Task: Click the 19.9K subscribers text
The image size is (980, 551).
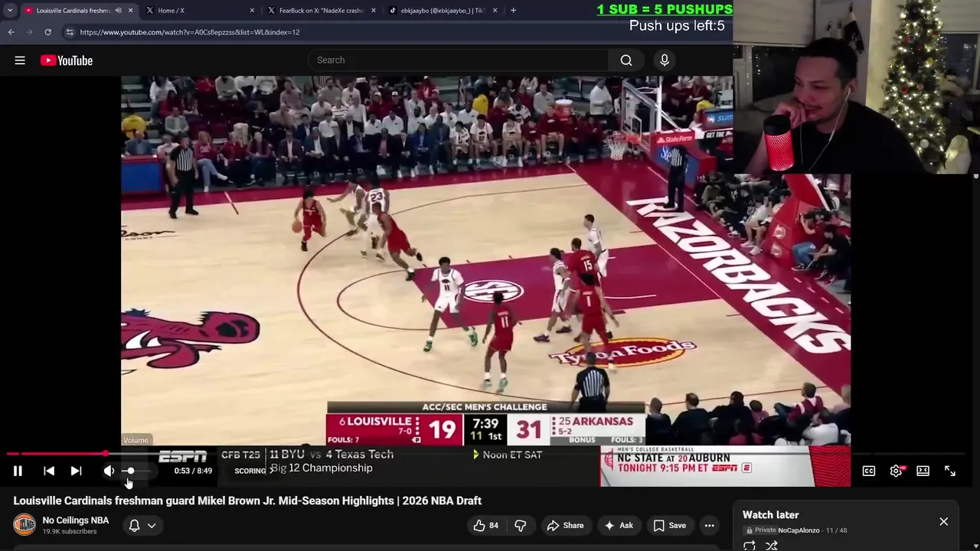Action: 70,532
